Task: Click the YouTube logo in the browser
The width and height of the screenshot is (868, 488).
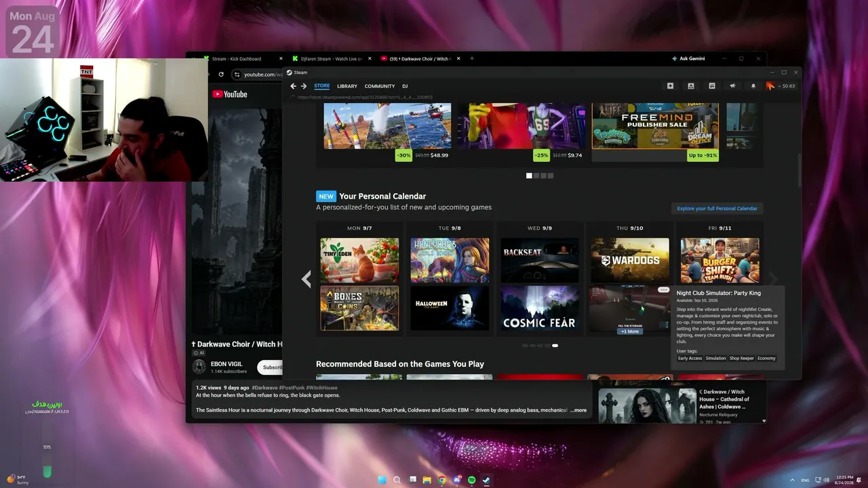Action: click(x=230, y=94)
